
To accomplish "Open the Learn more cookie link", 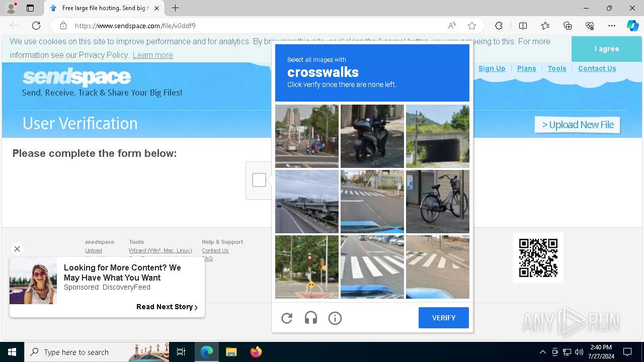I will pyautogui.click(x=153, y=55).
